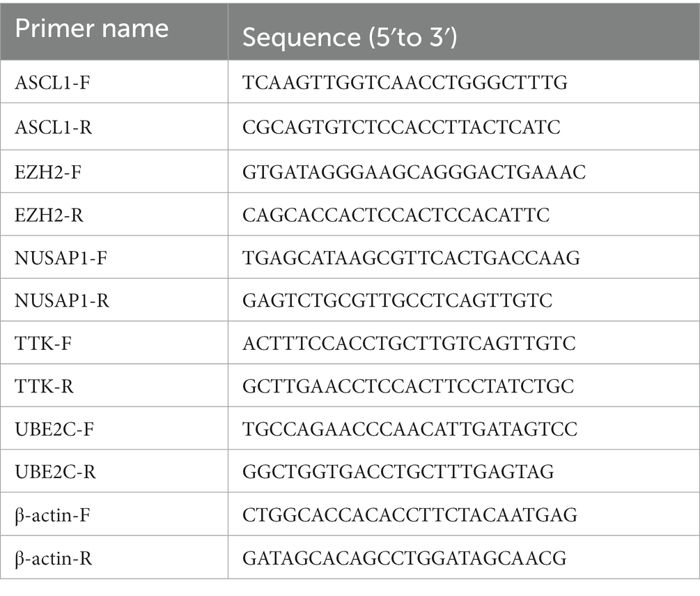Click the TTK-R primer name
700x596 pixels.
[x=44, y=386]
